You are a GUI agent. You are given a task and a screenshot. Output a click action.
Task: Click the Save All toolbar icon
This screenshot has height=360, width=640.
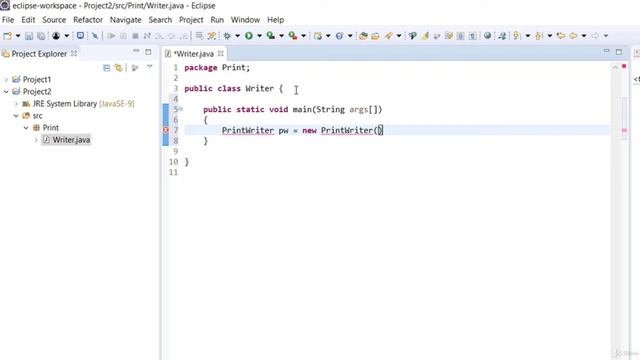[x=41, y=36]
